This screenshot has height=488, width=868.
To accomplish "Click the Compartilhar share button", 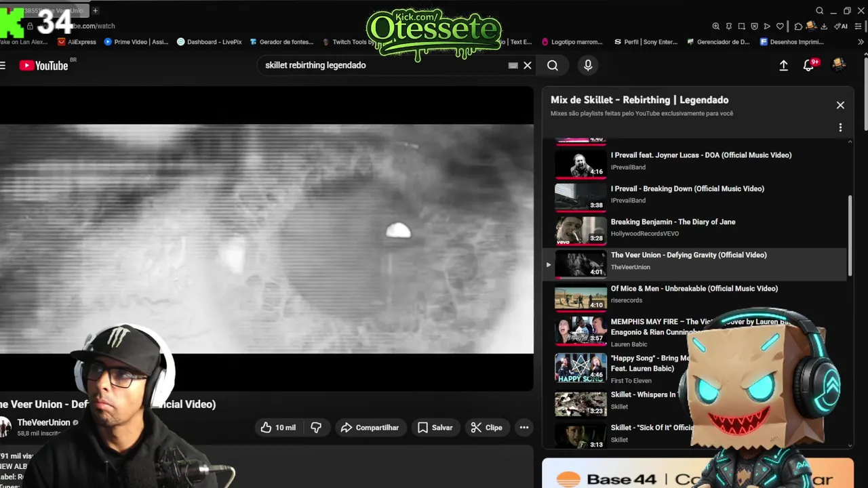I will (370, 427).
